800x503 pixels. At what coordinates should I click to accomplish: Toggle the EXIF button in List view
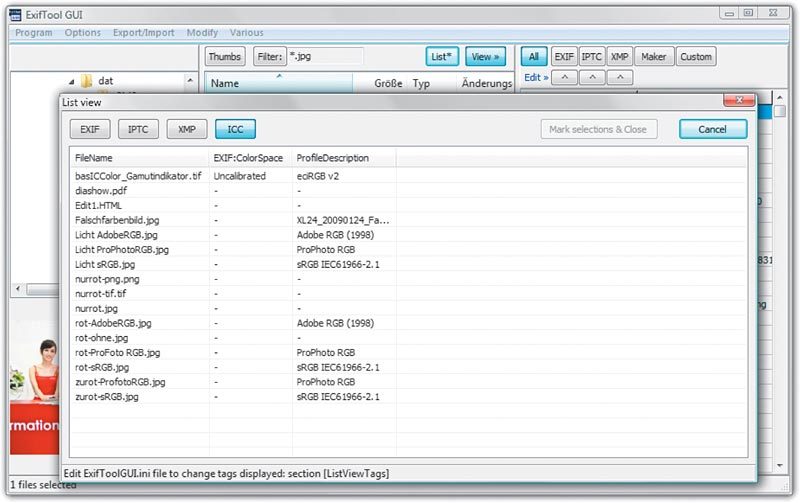90,129
